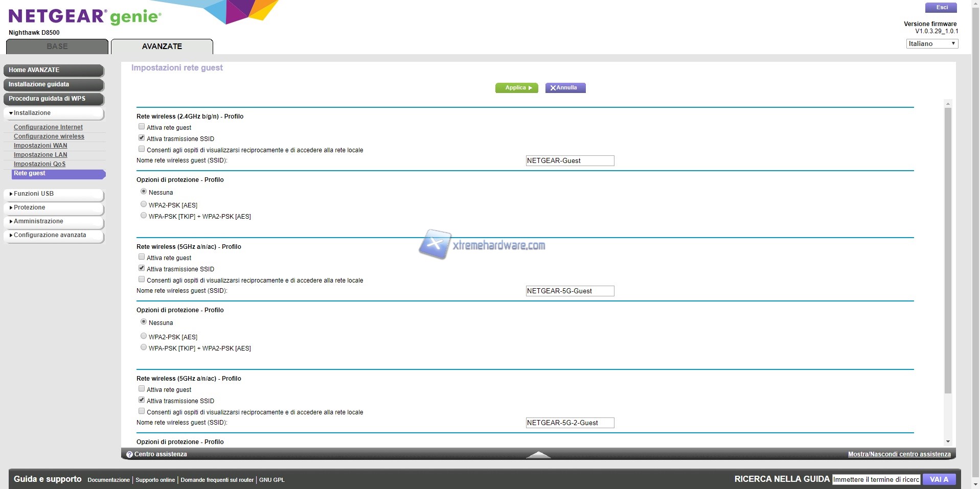Click the scroll up arrow in settings panel
The height and width of the screenshot is (489, 980).
(x=948, y=104)
